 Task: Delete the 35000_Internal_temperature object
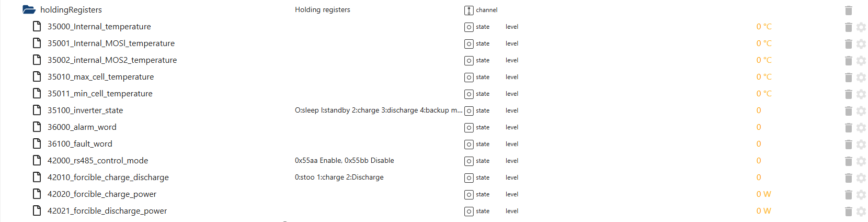848,27
